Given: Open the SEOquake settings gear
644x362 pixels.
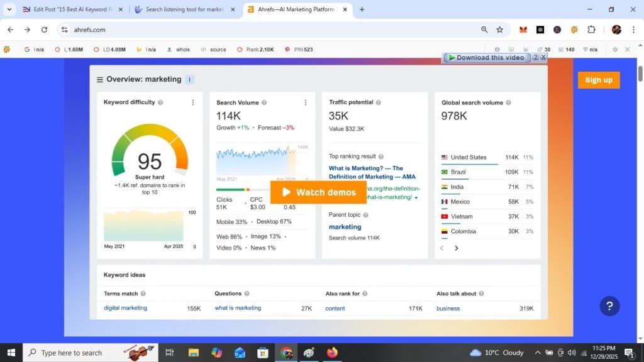Looking at the screenshot, I should (616, 49).
